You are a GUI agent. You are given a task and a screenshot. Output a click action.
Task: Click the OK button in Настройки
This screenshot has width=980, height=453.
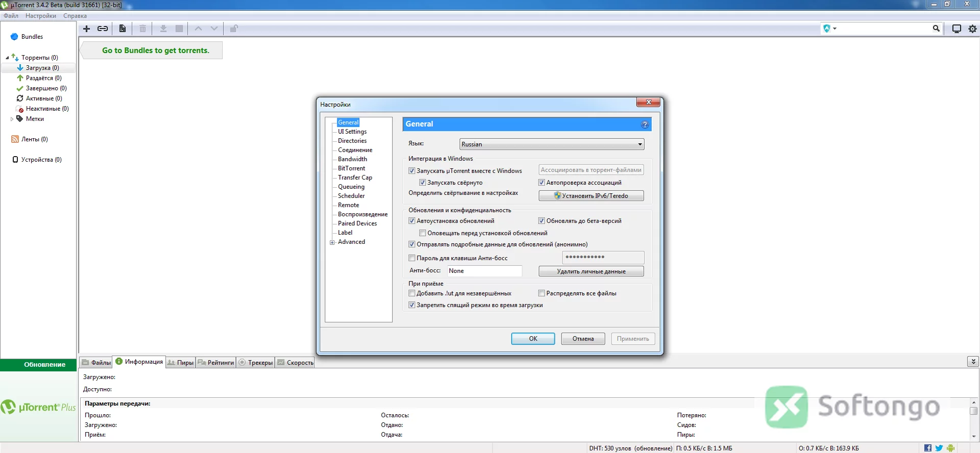pos(533,339)
